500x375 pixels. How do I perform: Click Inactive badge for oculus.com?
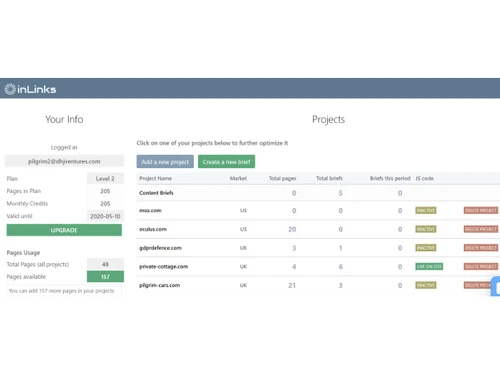coord(426,229)
